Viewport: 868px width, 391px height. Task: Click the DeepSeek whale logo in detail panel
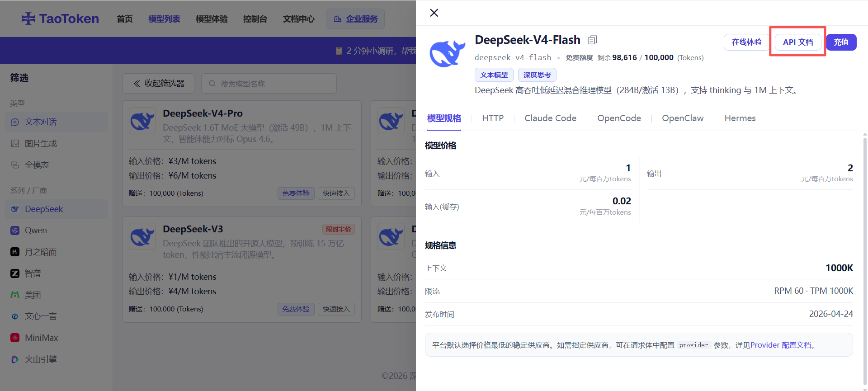[x=447, y=53]
